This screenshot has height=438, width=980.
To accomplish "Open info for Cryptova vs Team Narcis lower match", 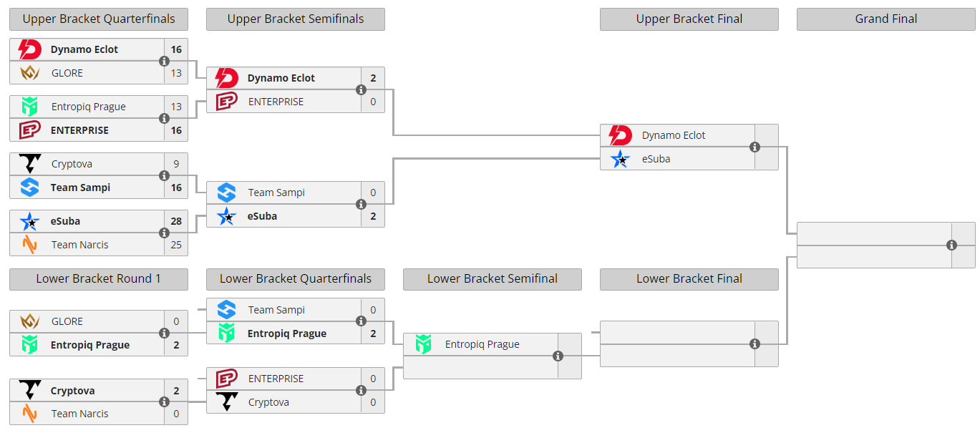I will pyautogui.click(x=164, y=402).
